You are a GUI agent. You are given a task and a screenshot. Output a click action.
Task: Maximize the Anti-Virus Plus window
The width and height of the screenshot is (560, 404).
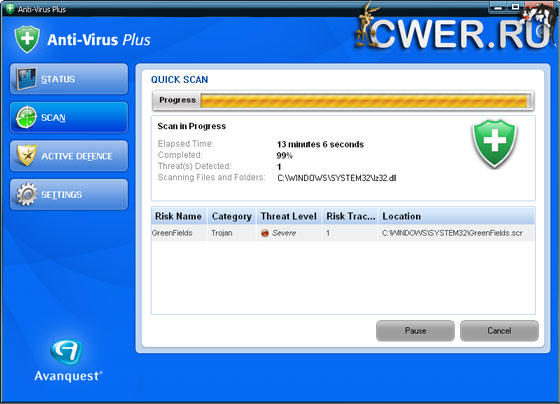[x=516, y=7]
